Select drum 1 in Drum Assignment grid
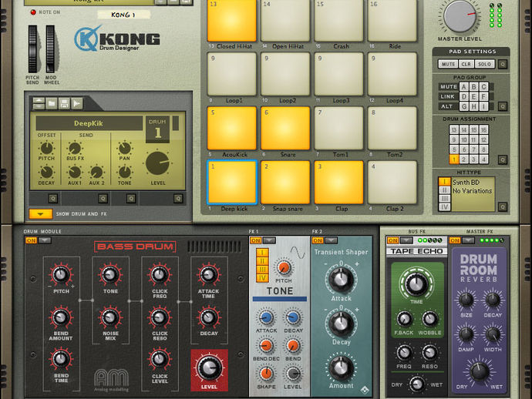This screenshot has height=399, width=532. coord(454,159)
